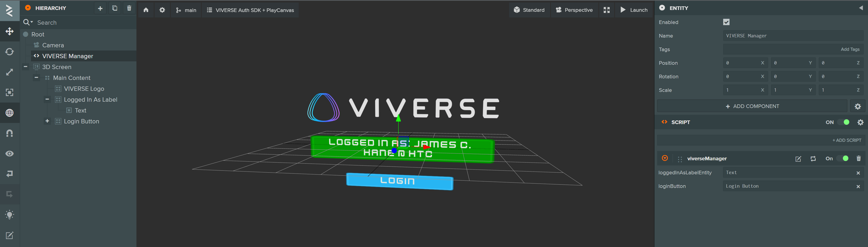Delete entity with hierarchy trash icon
Image resolution: width=868 pixels, height=247 pixels.
click(x=129, y=8)
